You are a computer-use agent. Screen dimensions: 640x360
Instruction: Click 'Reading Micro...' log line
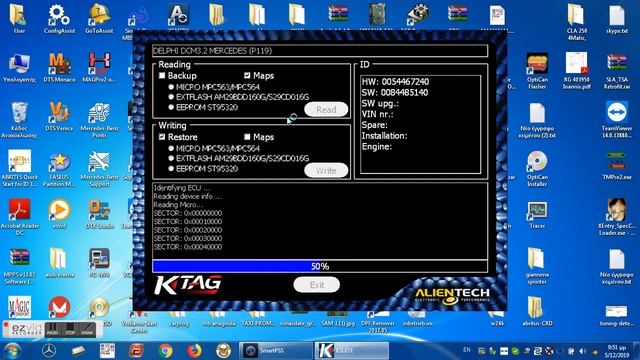point(178,205)
